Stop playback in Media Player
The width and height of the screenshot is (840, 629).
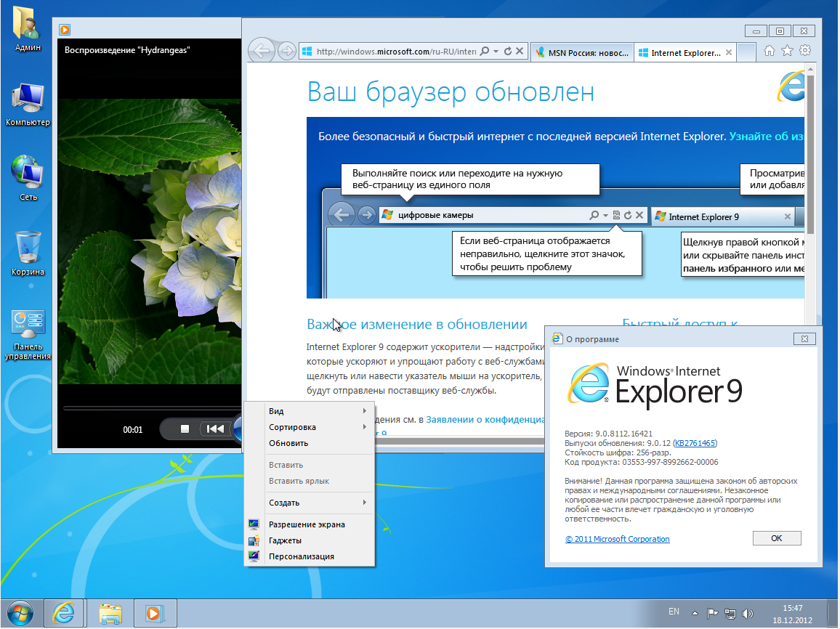coord(185,429)
